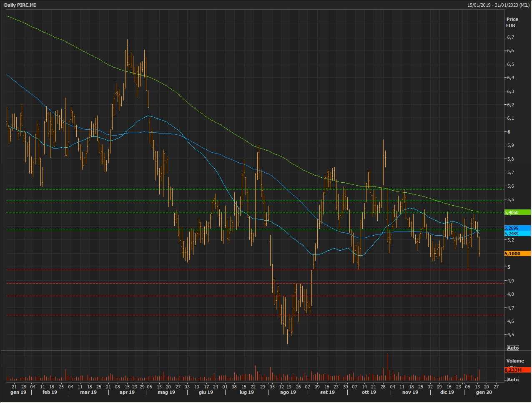Click the light blue 5,2489 value tag
This screenshot has width=532, height=403.
click(x=517, y=234)
